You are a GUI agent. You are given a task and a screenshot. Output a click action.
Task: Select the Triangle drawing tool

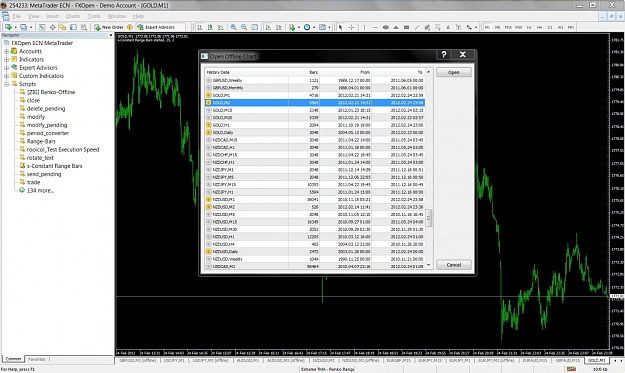pos(396,27)
